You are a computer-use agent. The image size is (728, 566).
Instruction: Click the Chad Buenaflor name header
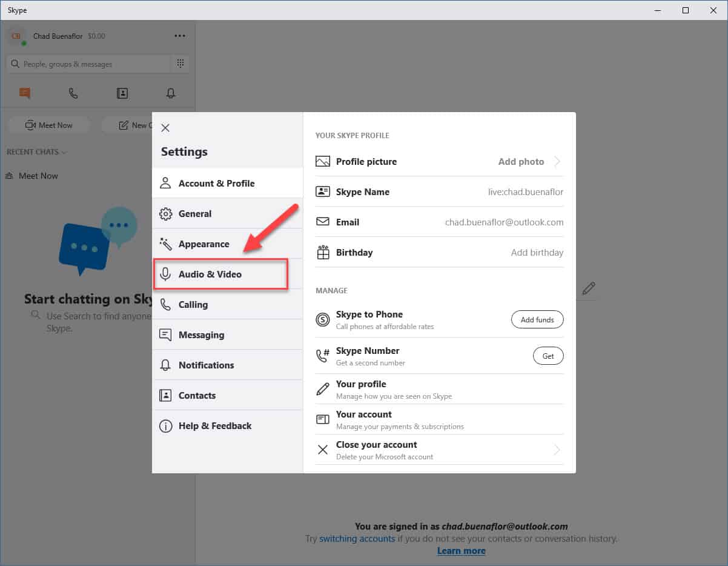click(58, 36)
